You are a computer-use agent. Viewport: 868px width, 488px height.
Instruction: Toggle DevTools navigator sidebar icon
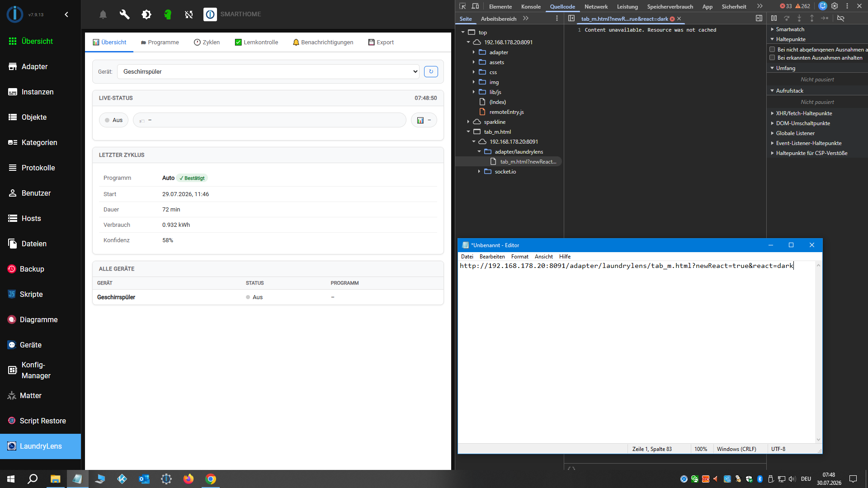pos(571,18)
